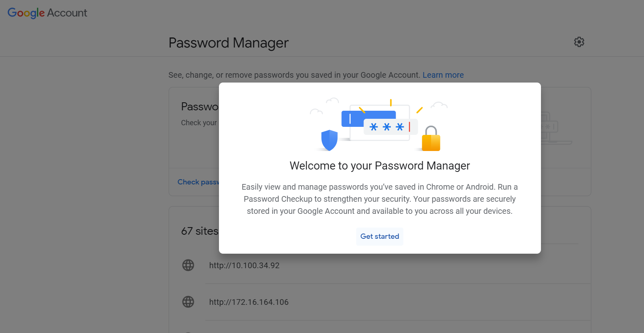644x333 pixels.
Task: Click the orange padlock in welcome illustration
Action: 431,139
